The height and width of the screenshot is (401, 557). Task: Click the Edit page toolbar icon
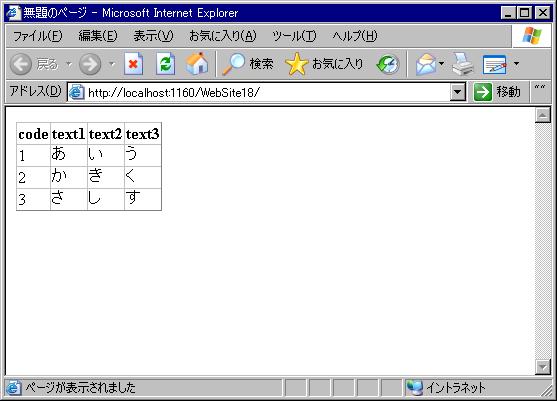tap(494, 64)
